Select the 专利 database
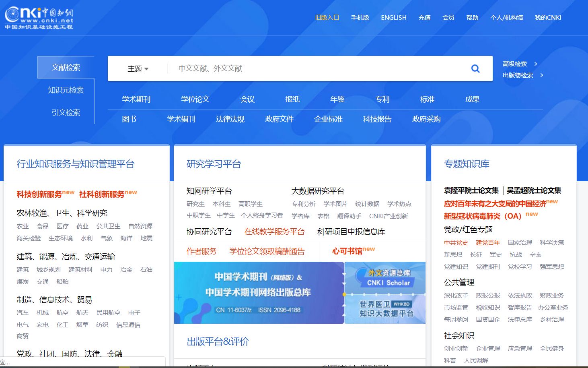The image size is (588, 368). coord(382,99)
